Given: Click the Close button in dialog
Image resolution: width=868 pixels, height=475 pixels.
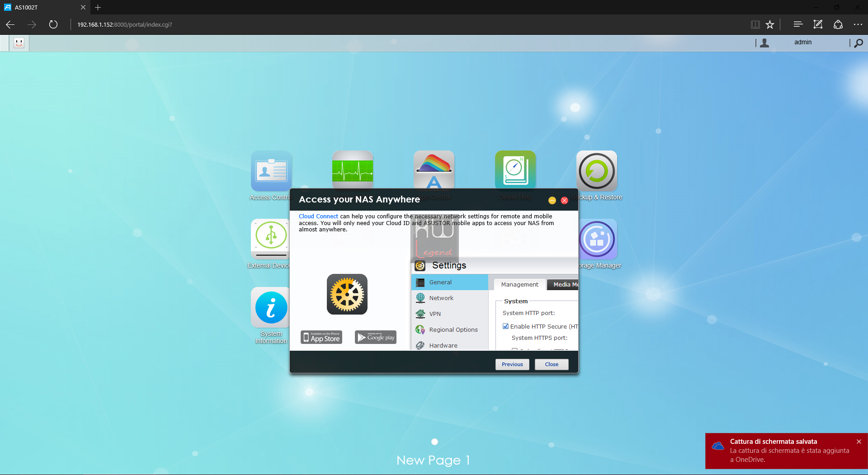Looking at the screenshot, I should [x=552, y=364].
